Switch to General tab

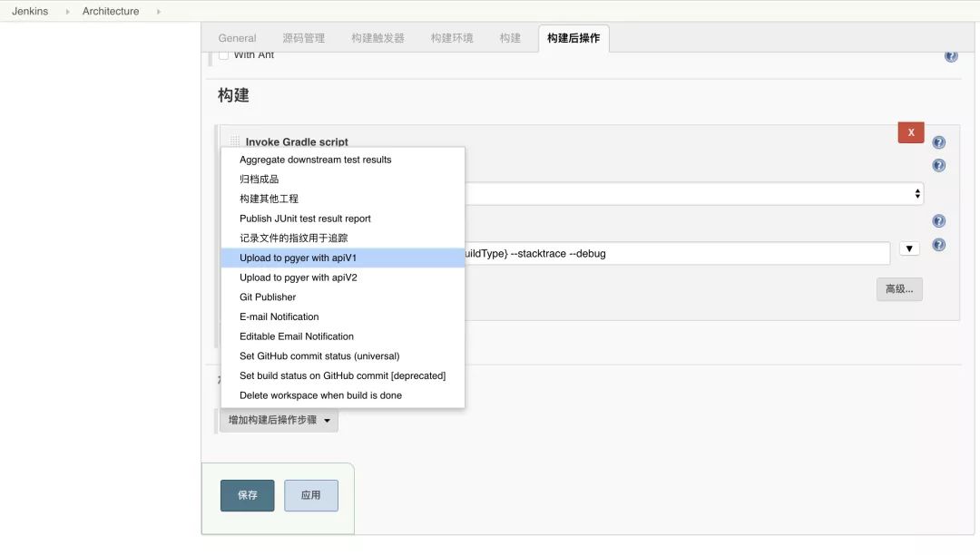coord(237,38)
